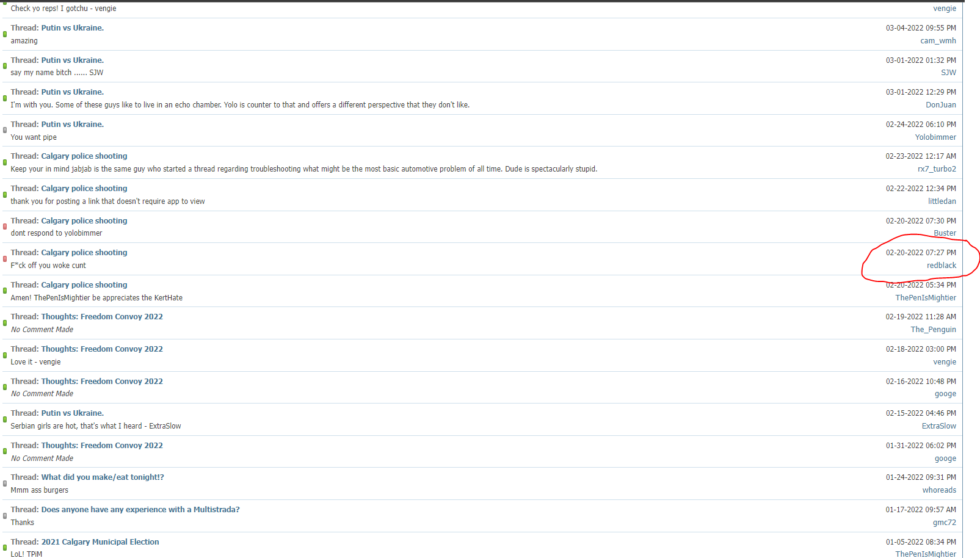Image resolution: width=980 pixels, height=558 pixels.
Task: Open Calgary police shooting thread in redblack's row
Action: (x=84, y=253)
